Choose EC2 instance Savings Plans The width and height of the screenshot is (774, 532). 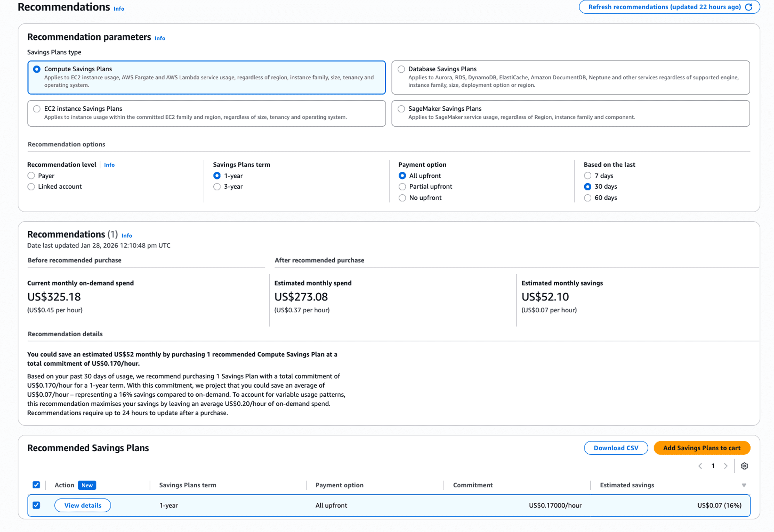37,109
